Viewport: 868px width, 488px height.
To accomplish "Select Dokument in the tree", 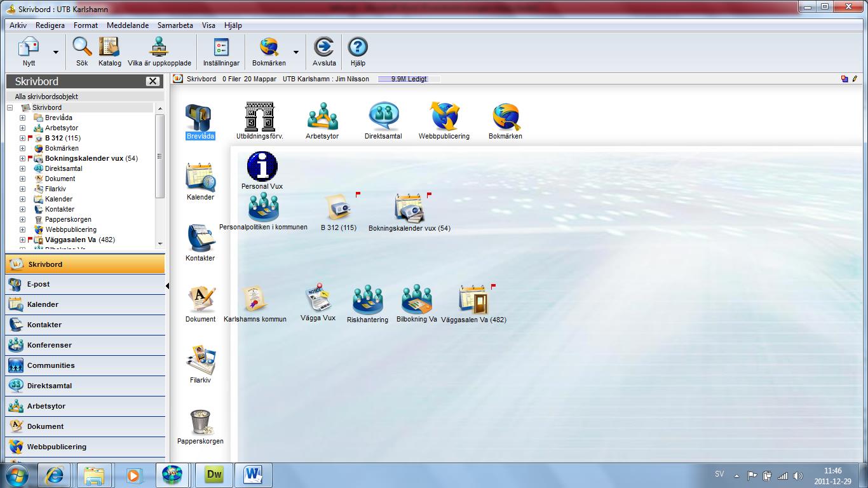I will tap(60, 179).
